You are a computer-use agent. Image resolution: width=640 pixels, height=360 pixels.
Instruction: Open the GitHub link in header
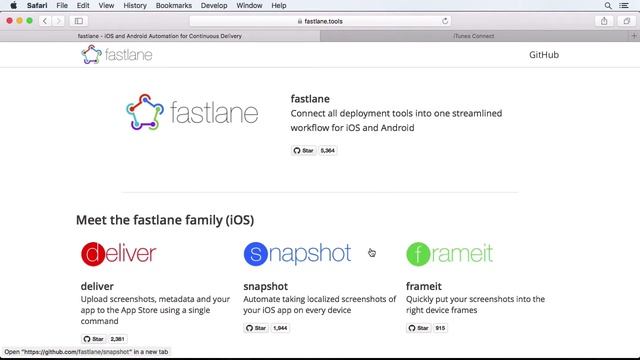[544, 55]
